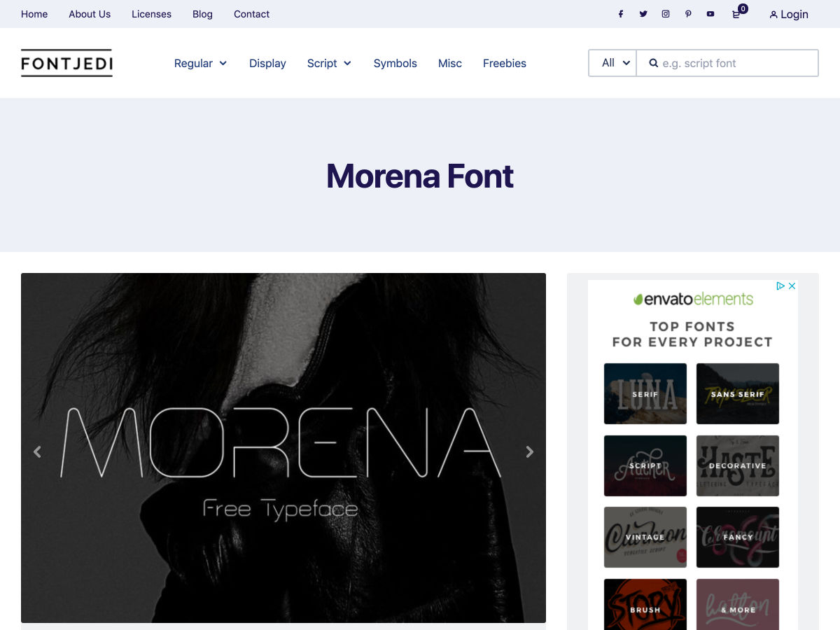Open the Instagram social icon
This screenshot has width=840, height=630.
(x=666, y=14)
